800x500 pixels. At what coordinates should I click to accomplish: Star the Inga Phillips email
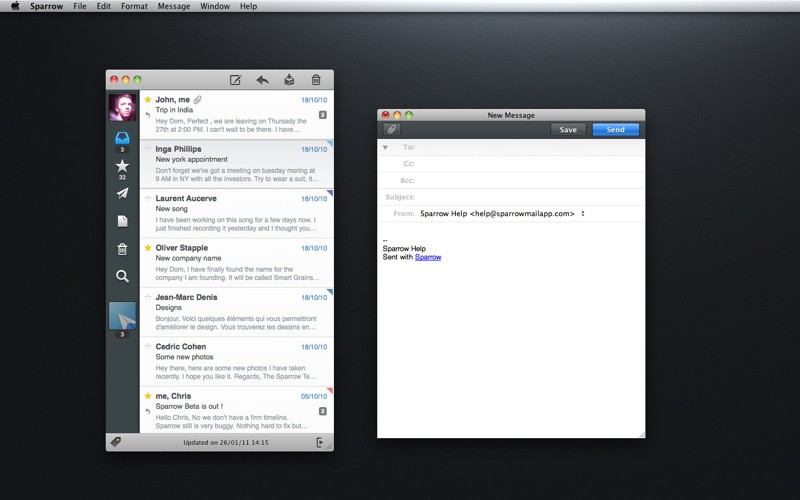pos(147,149)
